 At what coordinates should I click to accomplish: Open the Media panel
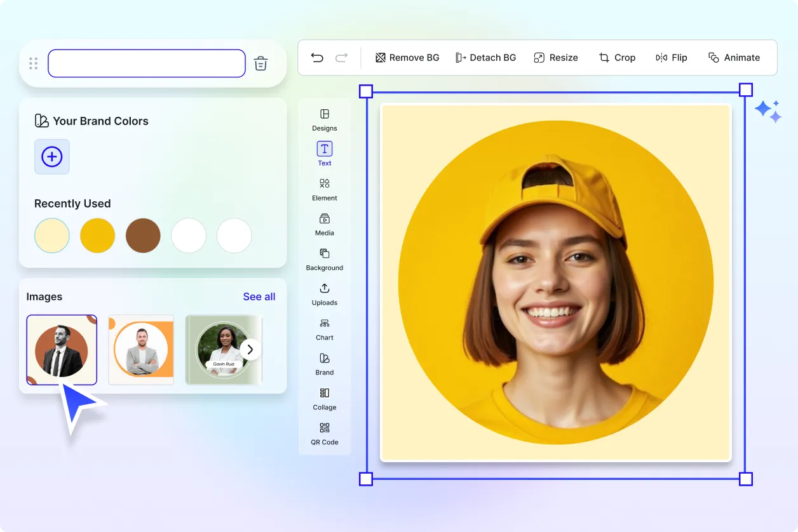click(x=324, y=224)
